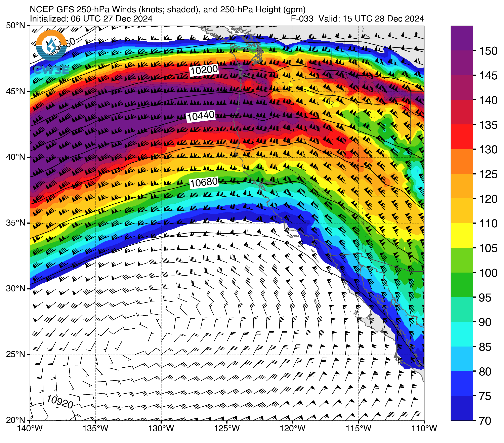Click the colorbar tick label 80
The width and height of the screenshot is (504, 443).
click(x=485, y=372)
